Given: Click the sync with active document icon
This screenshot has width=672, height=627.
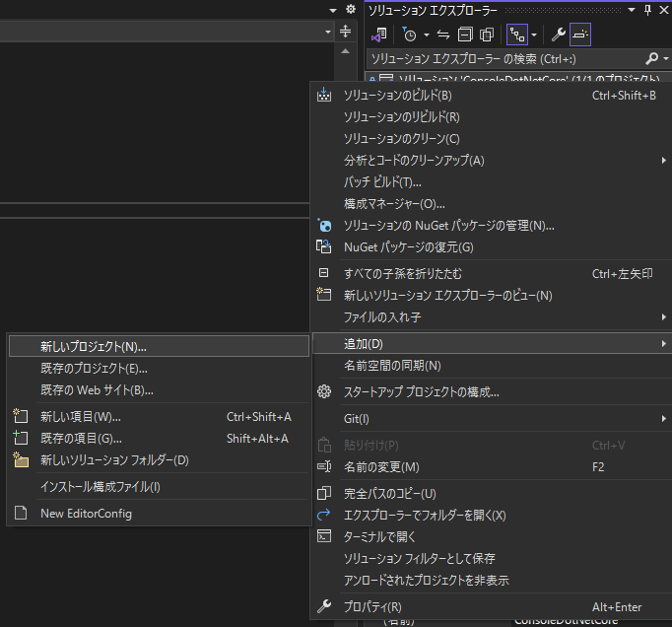Looking at the screenshot, I should [443, 35].
